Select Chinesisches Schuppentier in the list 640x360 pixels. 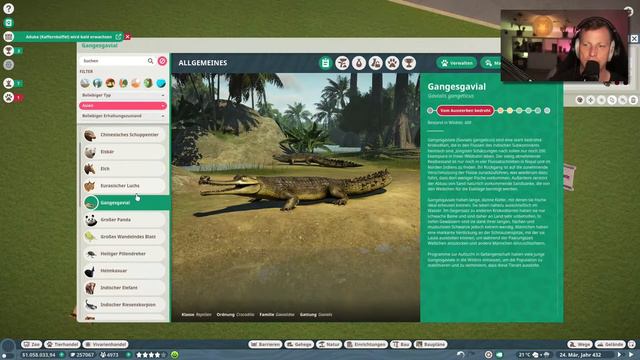point(124,135)
